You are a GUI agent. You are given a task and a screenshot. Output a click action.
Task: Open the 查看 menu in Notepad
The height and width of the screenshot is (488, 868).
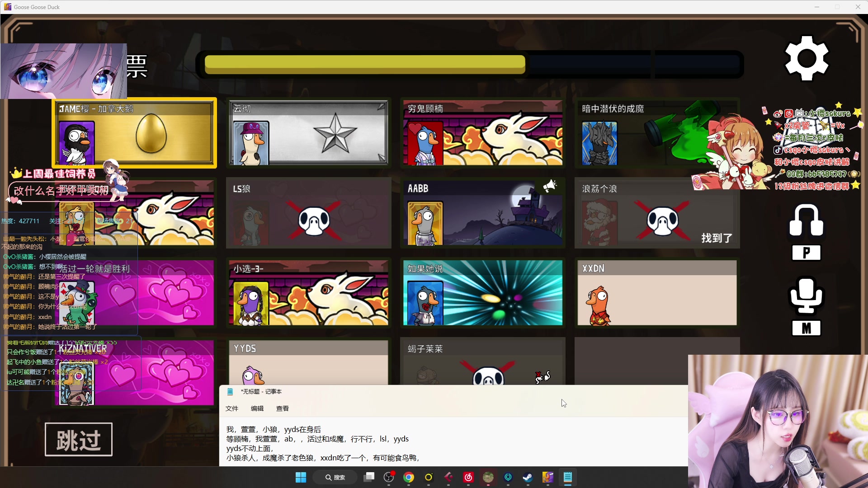[283, 408]
